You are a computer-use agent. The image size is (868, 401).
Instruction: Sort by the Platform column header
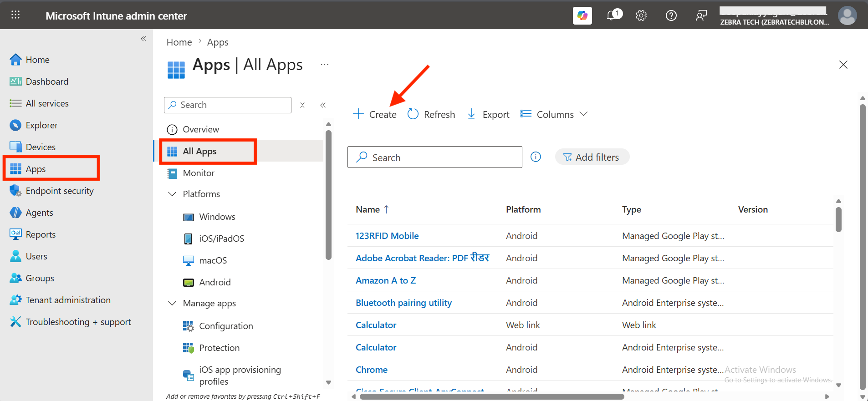click(x=523, y=209)
